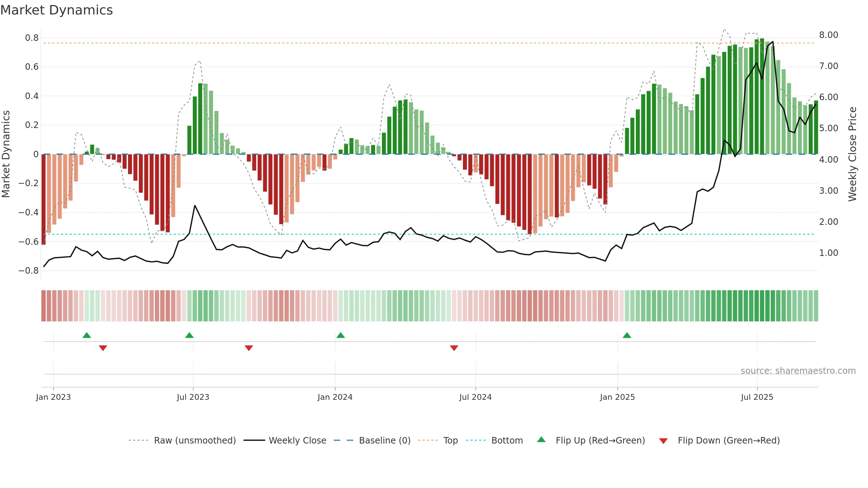Click the 1.00 tick on the right price axis

[829, 253]
